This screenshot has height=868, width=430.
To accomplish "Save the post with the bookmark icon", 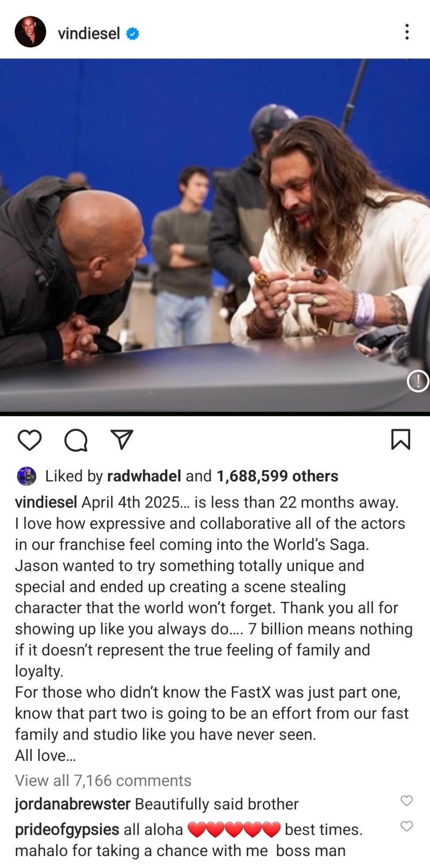I will [x=401, y=439].
